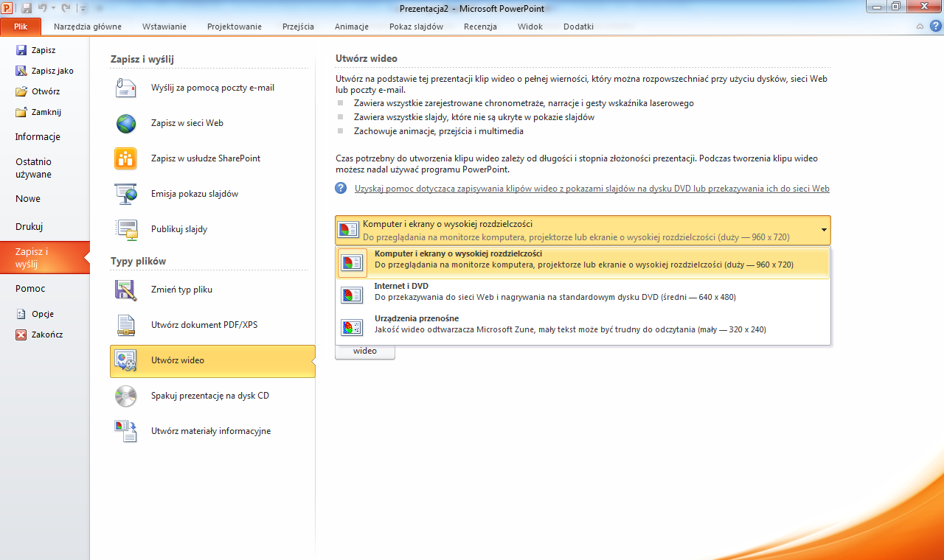This screenshot has width=944, height=560.
Task: Click the blue help icon beside the link
Action: (341, 188)
